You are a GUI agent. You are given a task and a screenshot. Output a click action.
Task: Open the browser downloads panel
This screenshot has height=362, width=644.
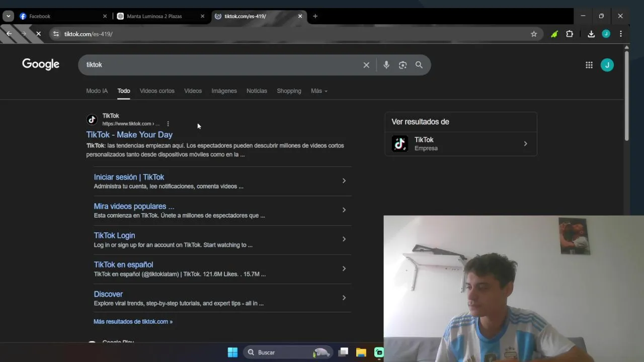point(591,34)
